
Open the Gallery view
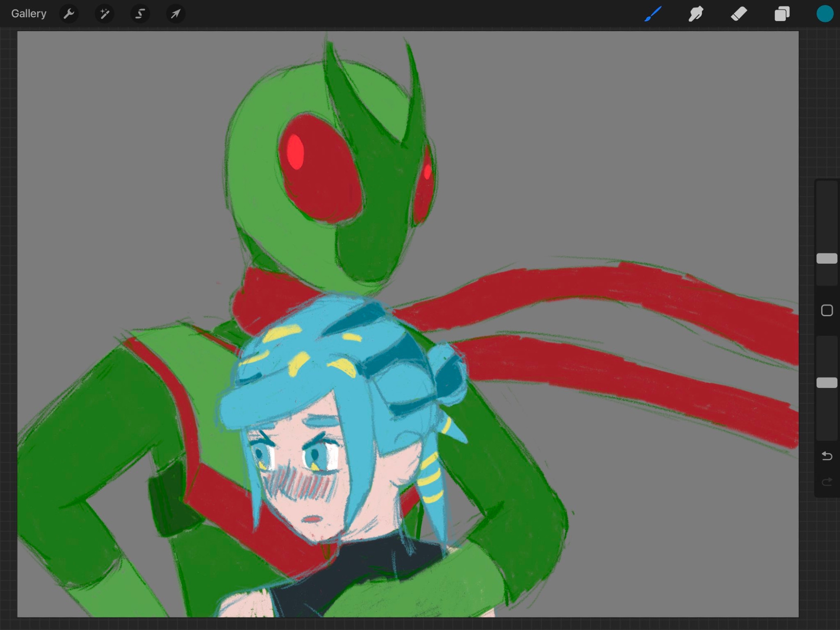tap(29, 14)
